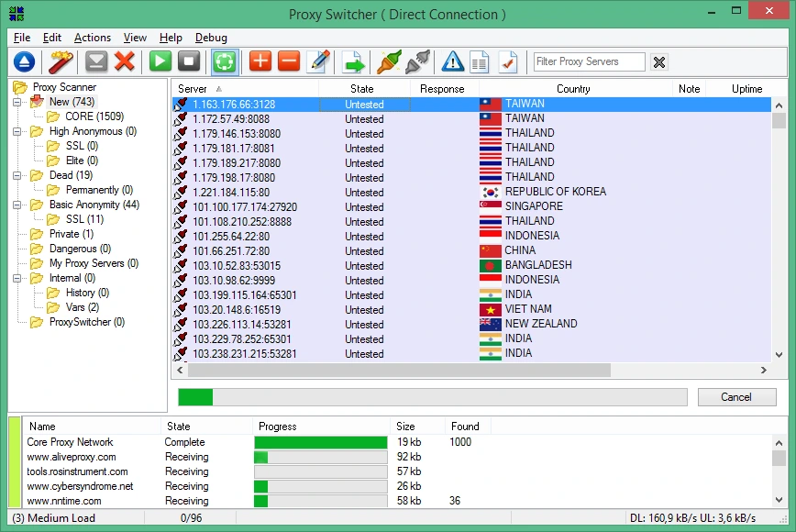Click the green play start test button
Screen dimensions: 796x532
point(160,62)
